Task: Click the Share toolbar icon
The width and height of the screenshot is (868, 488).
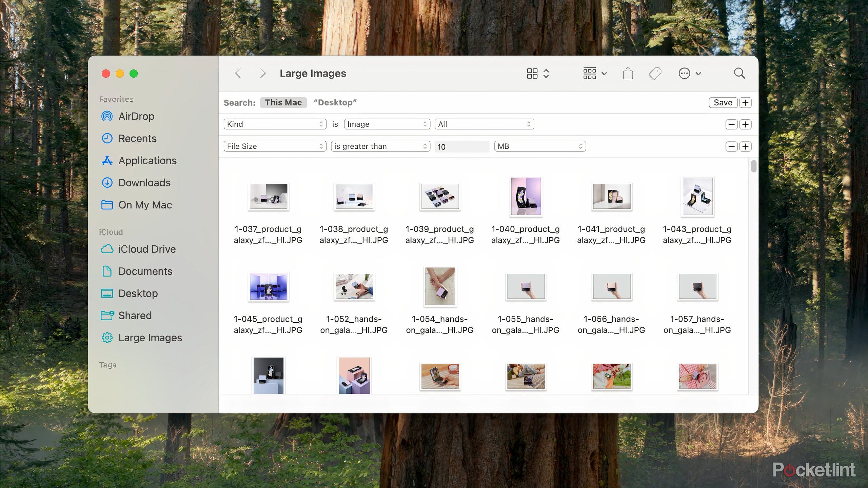Action: (628, 73)
